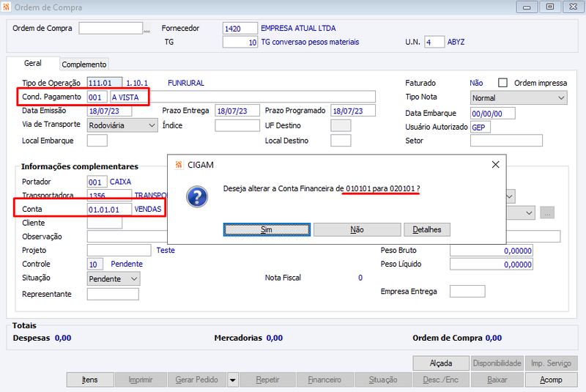Click the CIGAM icon in the window title bar
Screen dimensions: 586x392
[x=6, y=7]
